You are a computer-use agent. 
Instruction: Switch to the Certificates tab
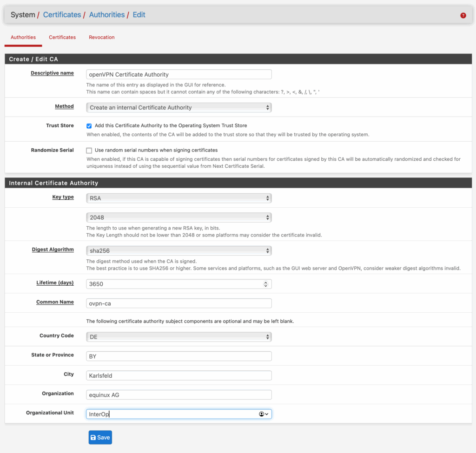coord(62,37)
